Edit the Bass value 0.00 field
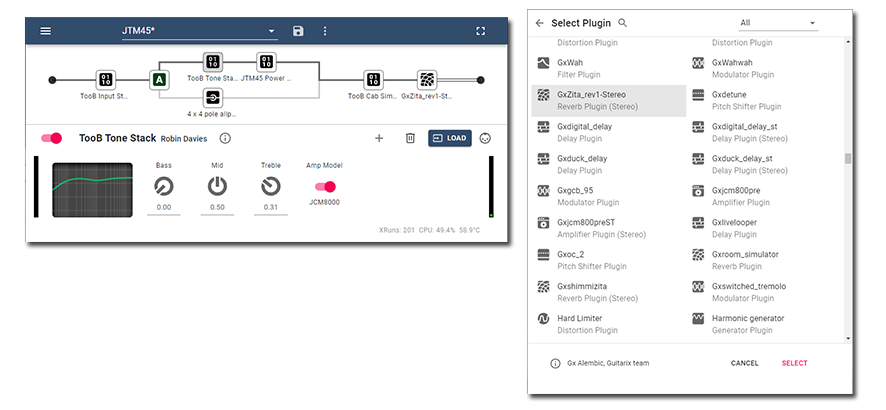The image size is (886, 410). click(164, 208)
